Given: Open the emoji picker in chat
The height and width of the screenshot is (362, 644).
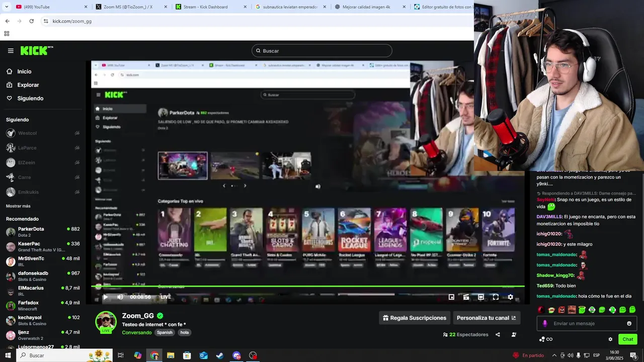Looking at the screenshot, I should coord(629,323).
